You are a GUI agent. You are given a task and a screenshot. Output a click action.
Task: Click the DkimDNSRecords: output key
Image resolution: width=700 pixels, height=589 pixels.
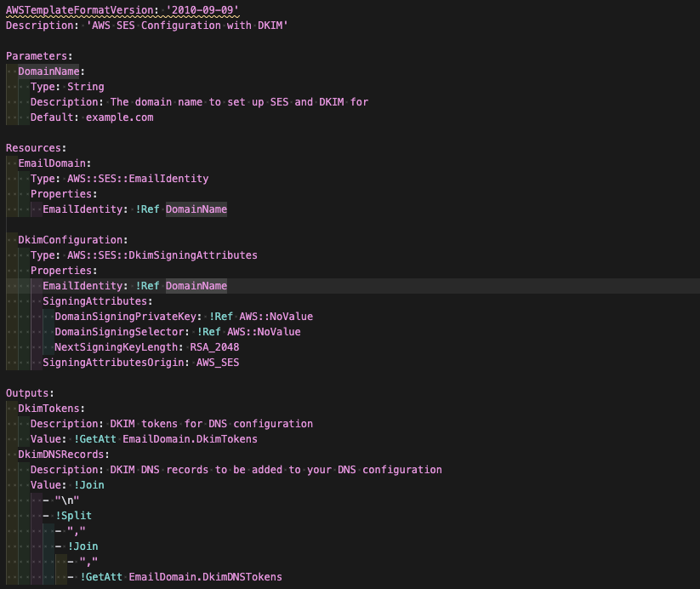(x=64, y=455)
